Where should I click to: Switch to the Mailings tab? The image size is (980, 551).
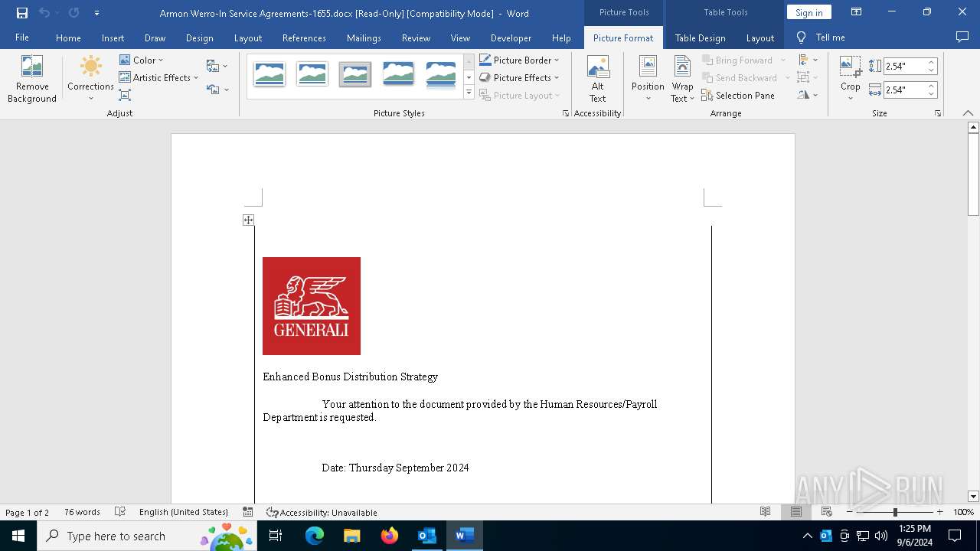(x=364, y=37)
